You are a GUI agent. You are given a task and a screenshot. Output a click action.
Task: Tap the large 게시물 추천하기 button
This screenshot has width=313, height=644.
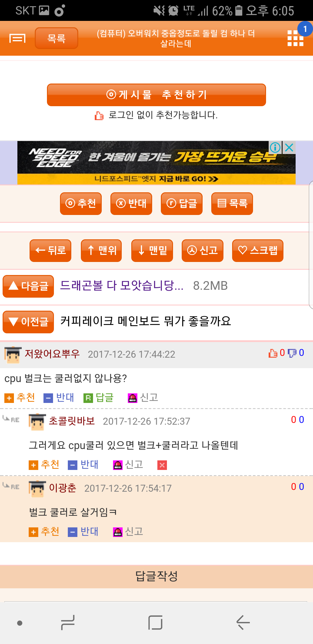[x=156, y=95]
